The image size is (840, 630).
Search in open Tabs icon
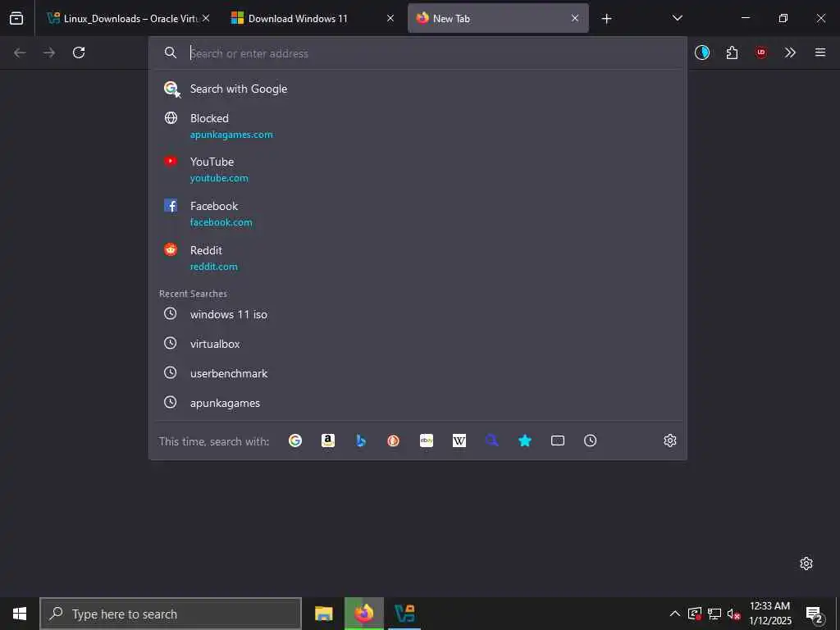(558, 441)
